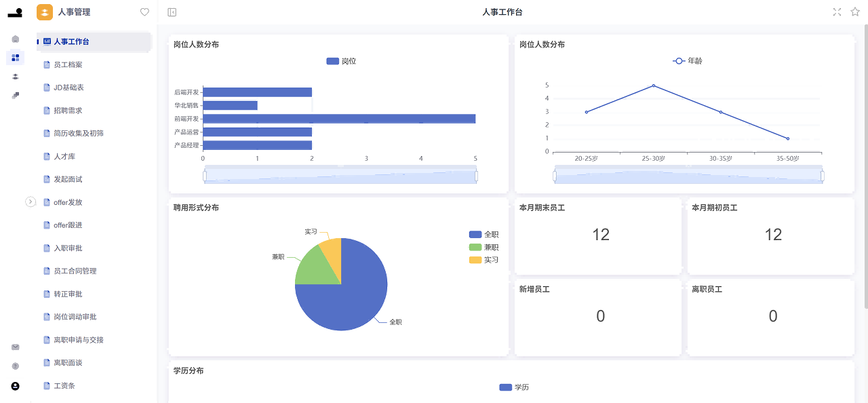The image size is (868, 403).
Task: Toggle the 全职 legend in the pie chart
Action: [x=486, y=234]
